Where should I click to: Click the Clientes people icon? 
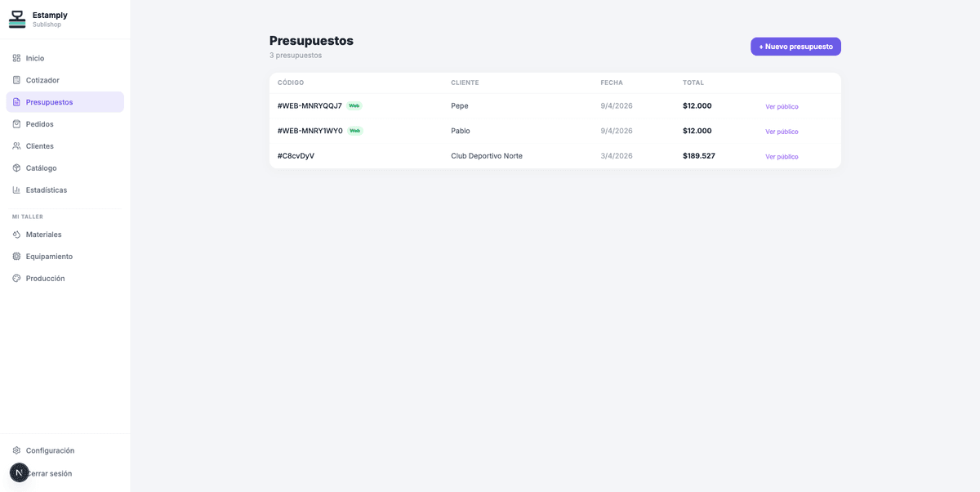point(16,146)
